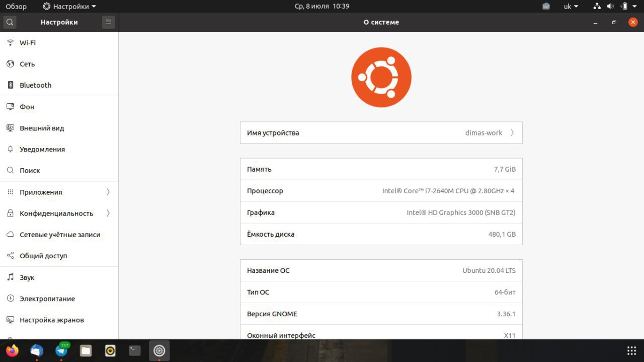Click the Внешний вид icon
The width and height of the screenshot is (644, 362).
click(10, 128)
